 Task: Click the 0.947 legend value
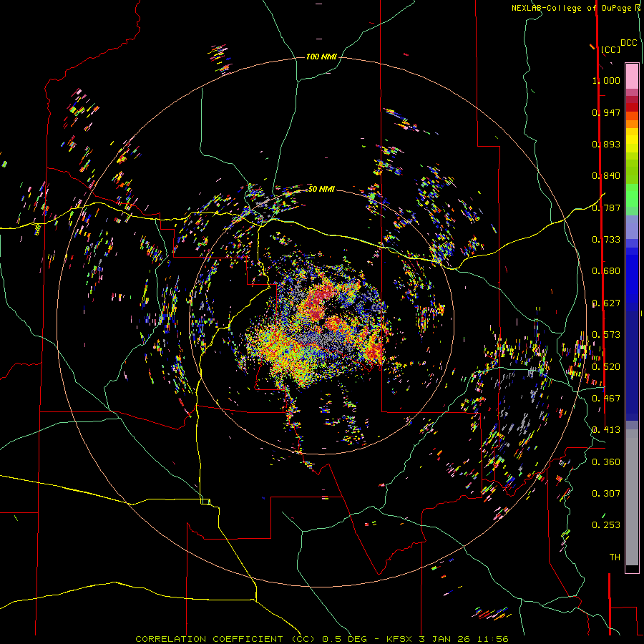[606, 112]
